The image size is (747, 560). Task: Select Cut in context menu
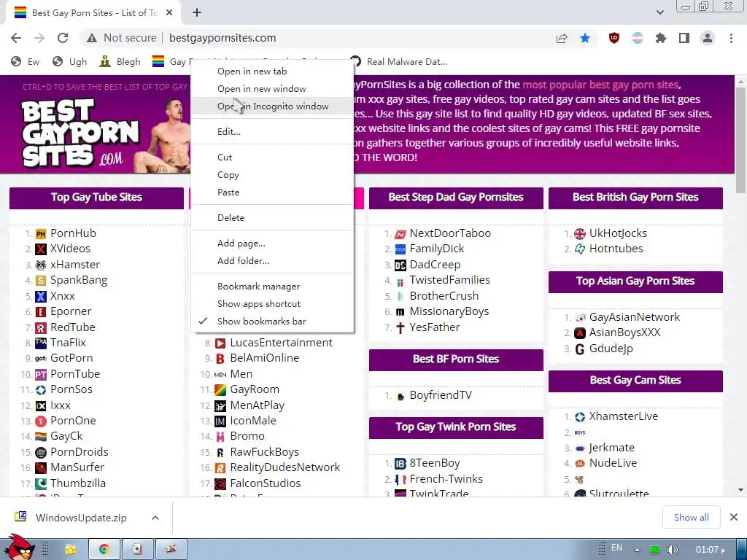pyautogui.click(x=273, y=157)
